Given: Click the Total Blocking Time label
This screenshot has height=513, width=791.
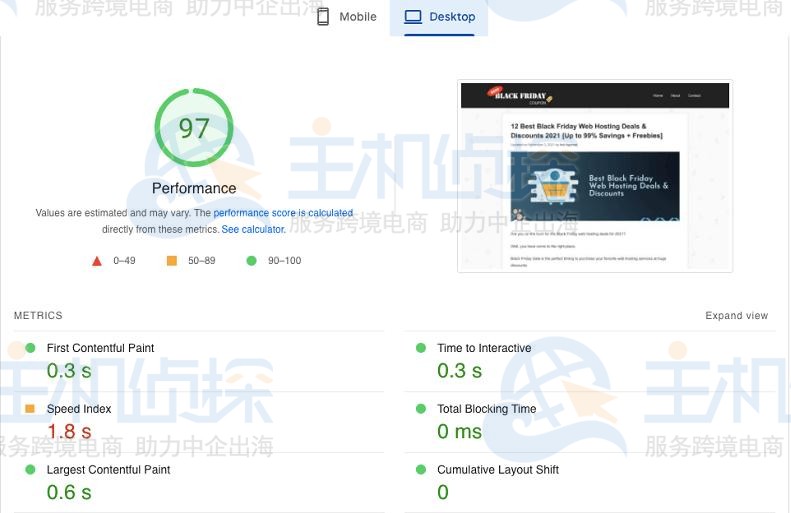Looking at the screenshot, I should tap(486, 409).
